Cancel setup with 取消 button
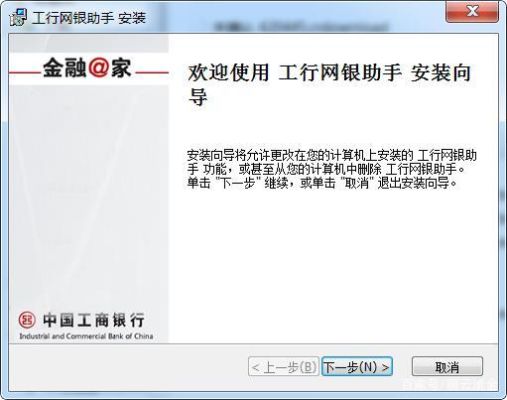 [x=447, y=367]
